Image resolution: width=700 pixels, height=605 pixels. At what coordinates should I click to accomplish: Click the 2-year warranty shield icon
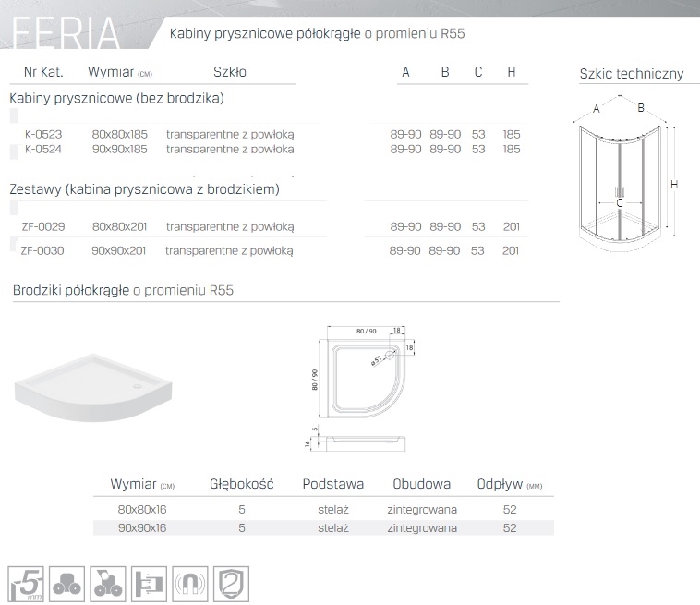tap(231, 584)
